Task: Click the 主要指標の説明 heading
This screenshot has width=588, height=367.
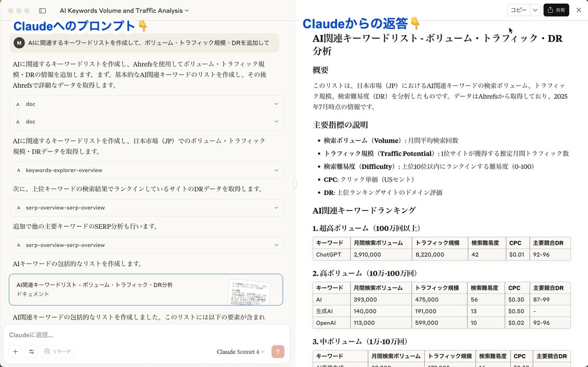Action: point(340,125)
